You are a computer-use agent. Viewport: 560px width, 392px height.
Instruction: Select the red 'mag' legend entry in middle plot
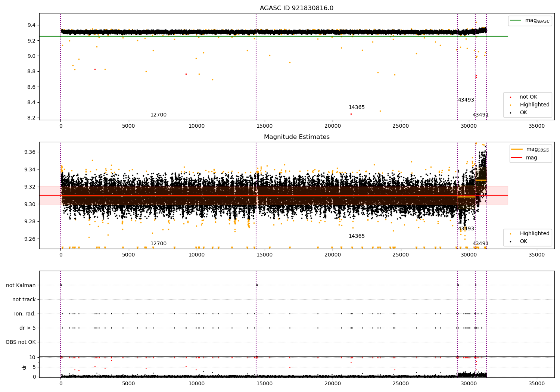click(x=525, y=158)
